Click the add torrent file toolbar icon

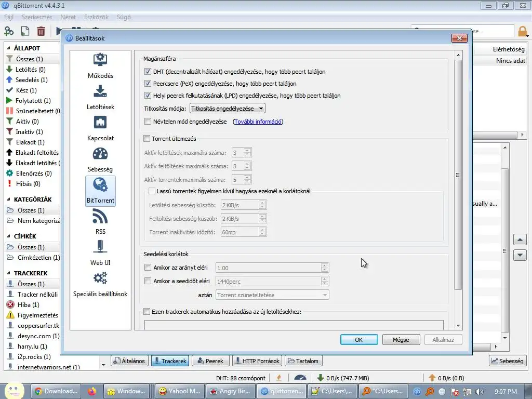click(x=25, y=31)
